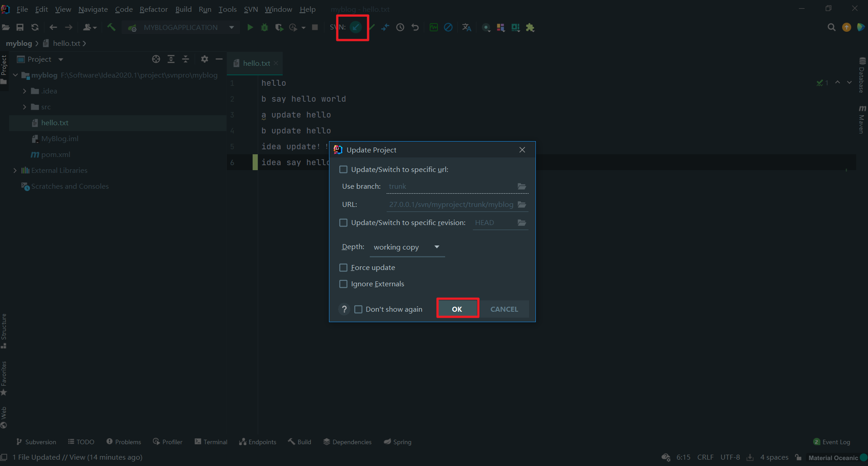Click the SVN Commit checkmark icon
Viewport: 868px width, 466px height.
click(x=372, y=27)
